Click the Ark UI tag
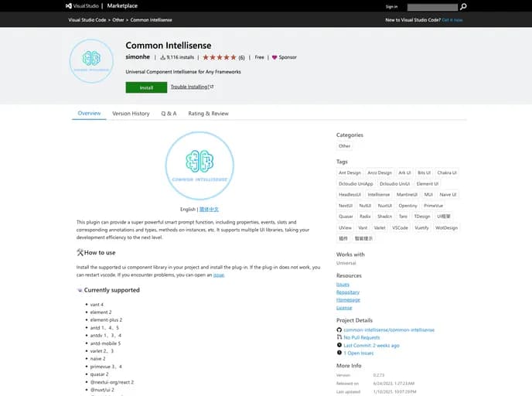Screen dimensions: 532x396 pos(404,172)
